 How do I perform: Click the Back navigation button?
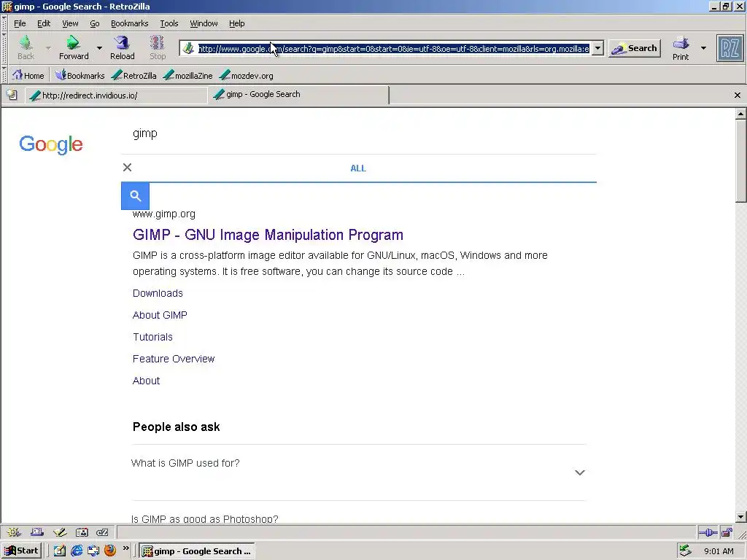pyautogui.click(x=26, y=47)
